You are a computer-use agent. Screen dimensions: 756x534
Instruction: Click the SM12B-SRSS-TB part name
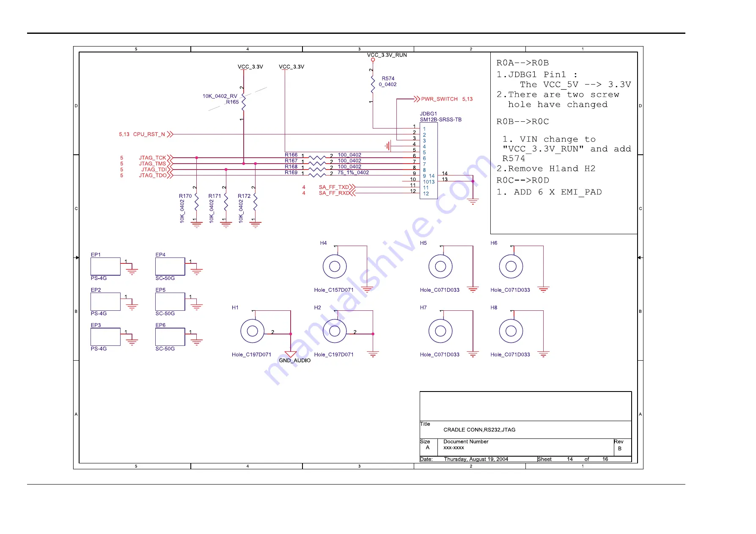click(x=440, y=120)
